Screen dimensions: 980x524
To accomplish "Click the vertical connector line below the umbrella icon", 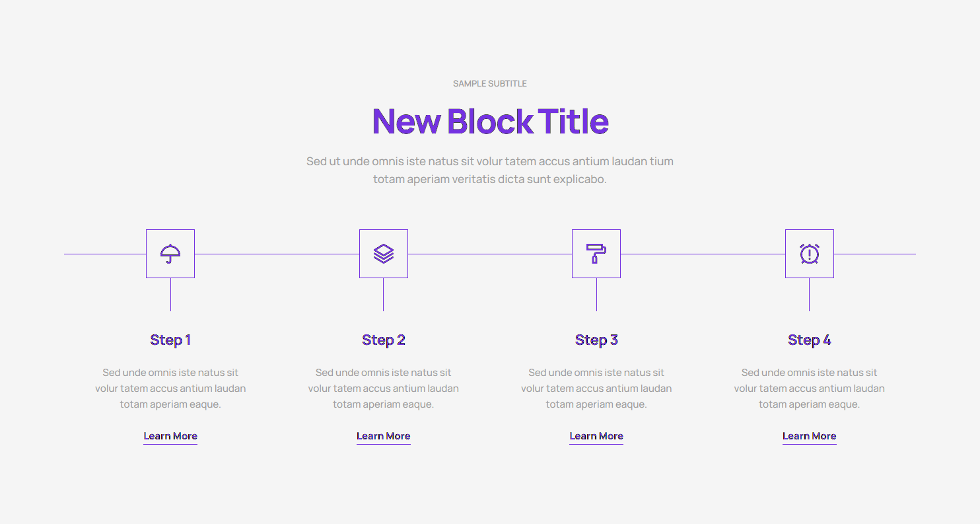I will [170, 295].
